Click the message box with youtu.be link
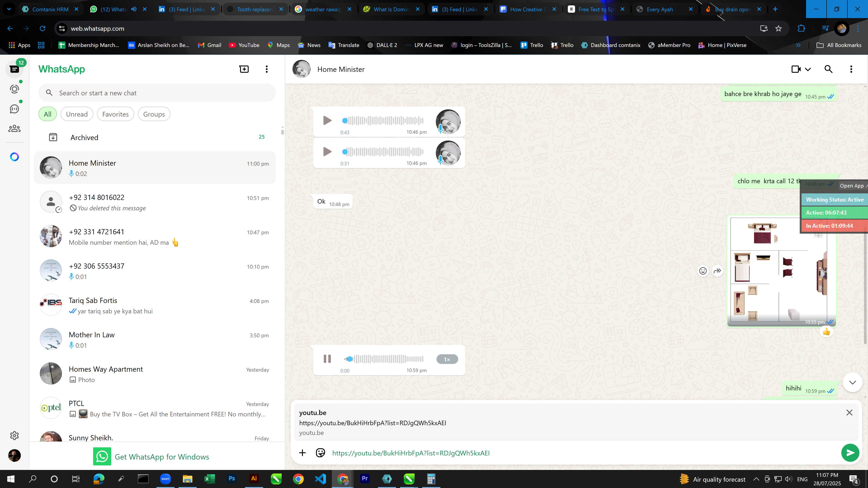This screenshot has width=868, height=488. (583, 453)
